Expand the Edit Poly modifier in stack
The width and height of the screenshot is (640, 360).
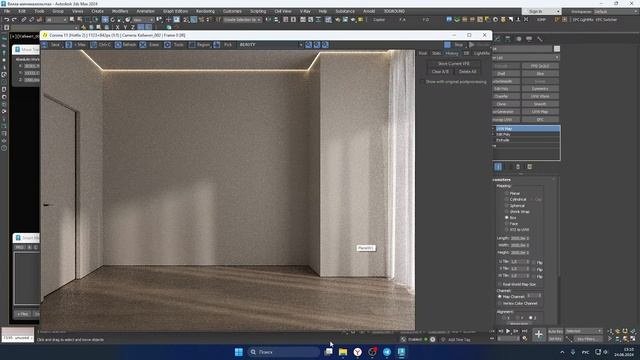(493, 134)
